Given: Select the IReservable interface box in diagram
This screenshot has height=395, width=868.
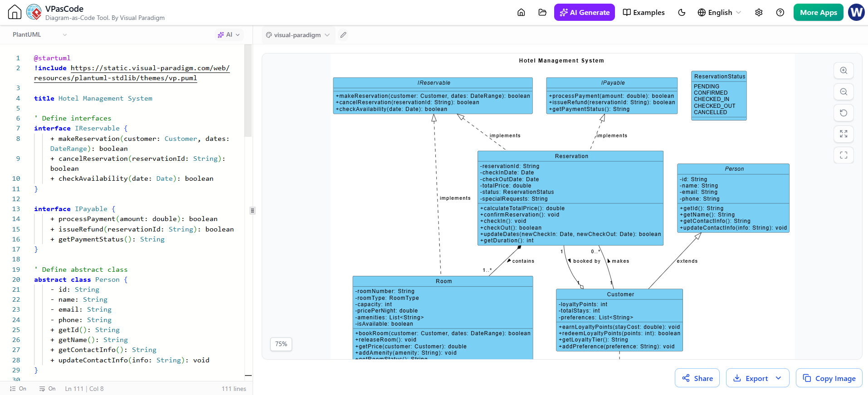Looking at the screenshot, I should [x=433, y=96].
